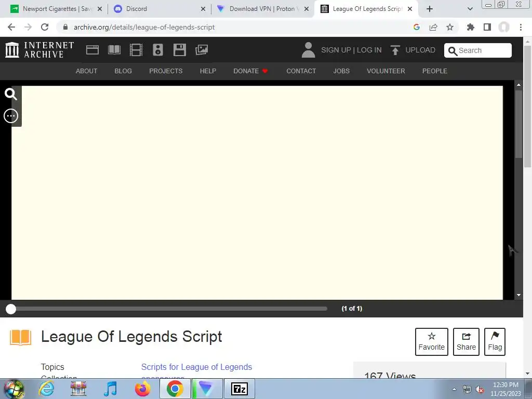This screenshot has height=399, width=532.
Task: Reload the page
Action: click(x=45, y=27)
